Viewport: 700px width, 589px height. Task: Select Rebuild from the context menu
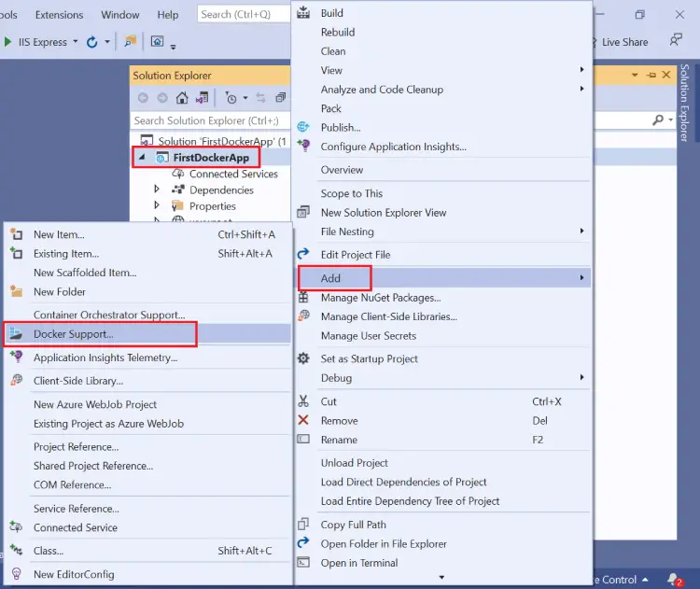pos(338,32)
